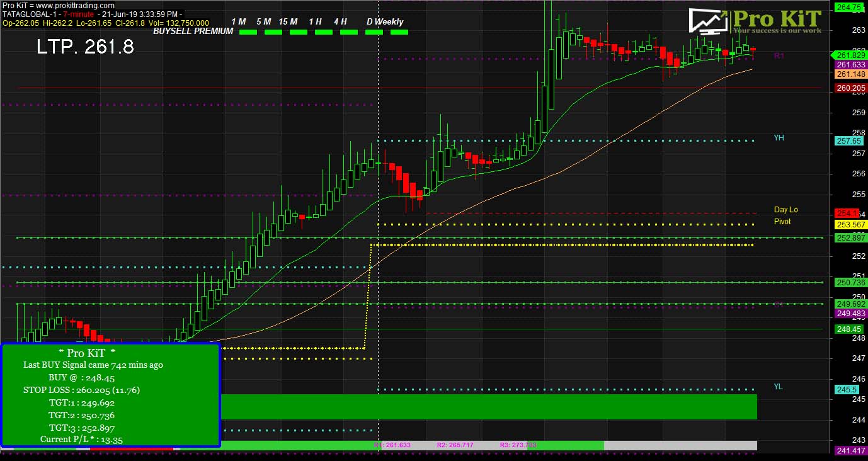Viewport: 868px width, 461px height.
Task: Click the YH level label
Action: click(x=779, y=138)
